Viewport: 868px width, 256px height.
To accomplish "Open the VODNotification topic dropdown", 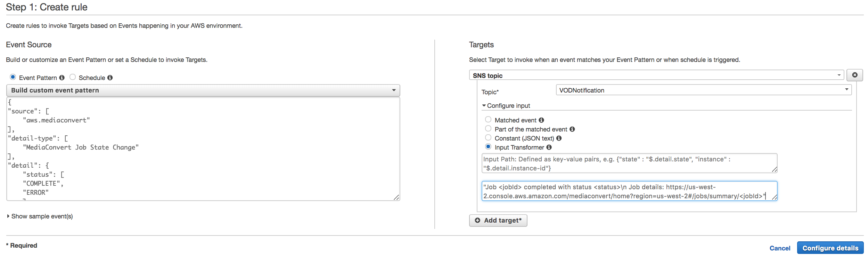I will point(704,90).
